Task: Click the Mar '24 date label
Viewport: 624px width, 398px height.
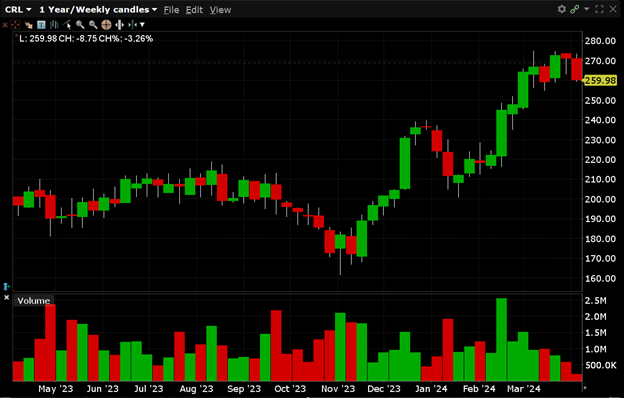Action: 524,389
